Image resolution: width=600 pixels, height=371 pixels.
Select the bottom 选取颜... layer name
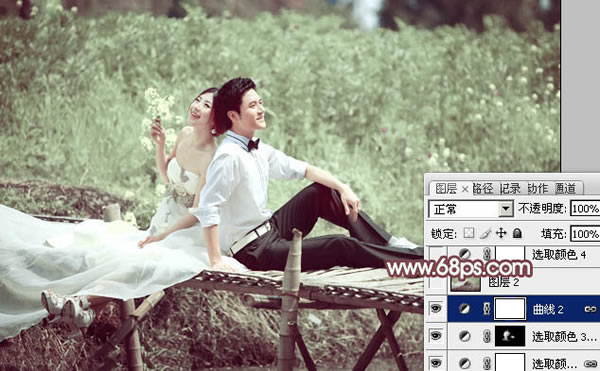[x=554, y=363]
